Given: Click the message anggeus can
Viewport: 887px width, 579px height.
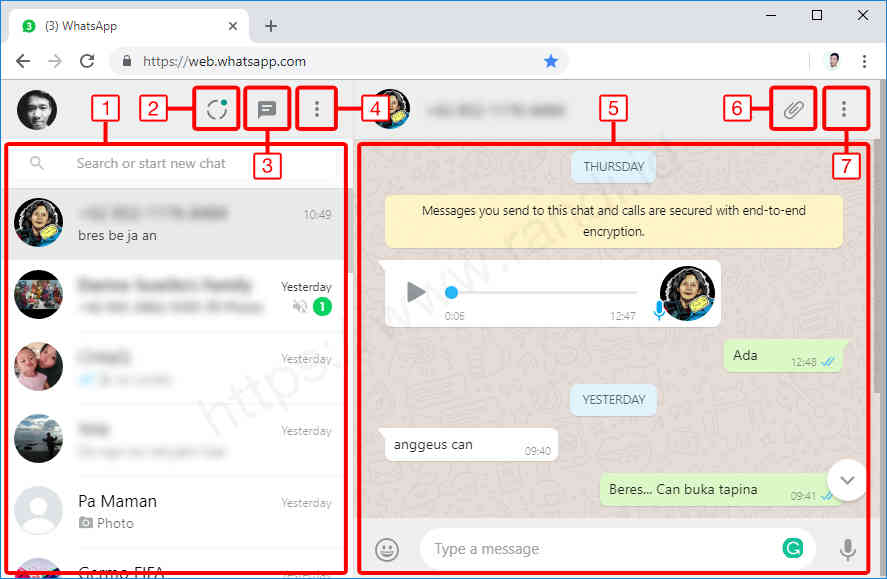Looking at the screenshot, I should (x=470, y=445).
